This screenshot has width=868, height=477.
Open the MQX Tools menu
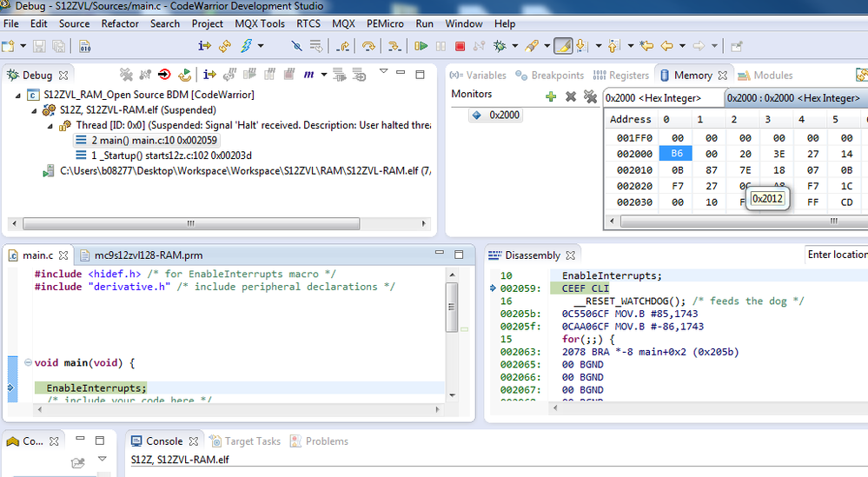260,23
